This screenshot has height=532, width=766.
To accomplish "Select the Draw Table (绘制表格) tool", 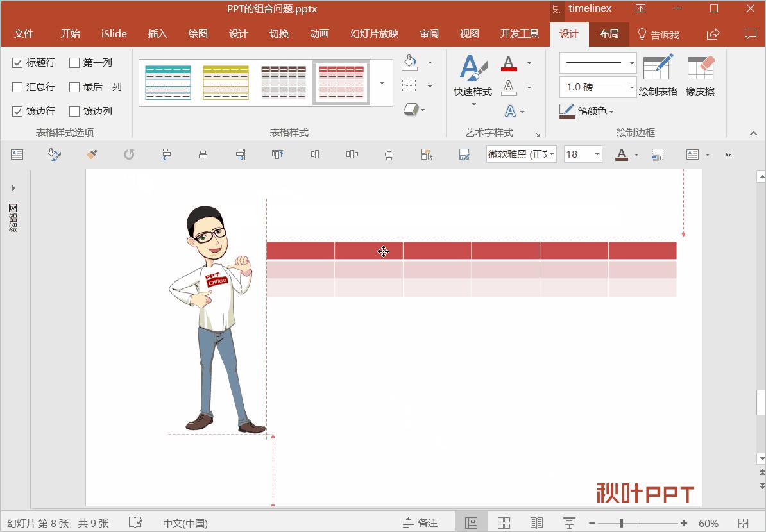I will [x=658, y=75].
